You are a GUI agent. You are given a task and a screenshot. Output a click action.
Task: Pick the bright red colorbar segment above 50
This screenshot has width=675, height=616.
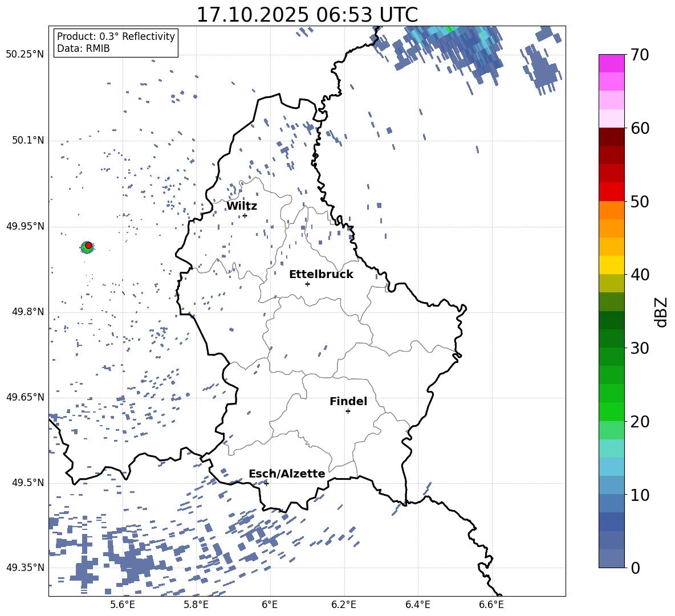pyautogui.click(x=612, y=192)
